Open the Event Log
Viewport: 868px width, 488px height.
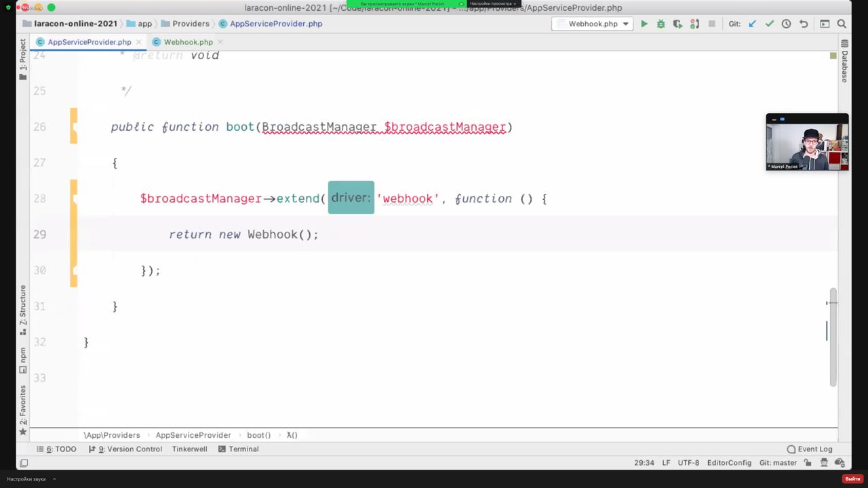click(810, 449)
